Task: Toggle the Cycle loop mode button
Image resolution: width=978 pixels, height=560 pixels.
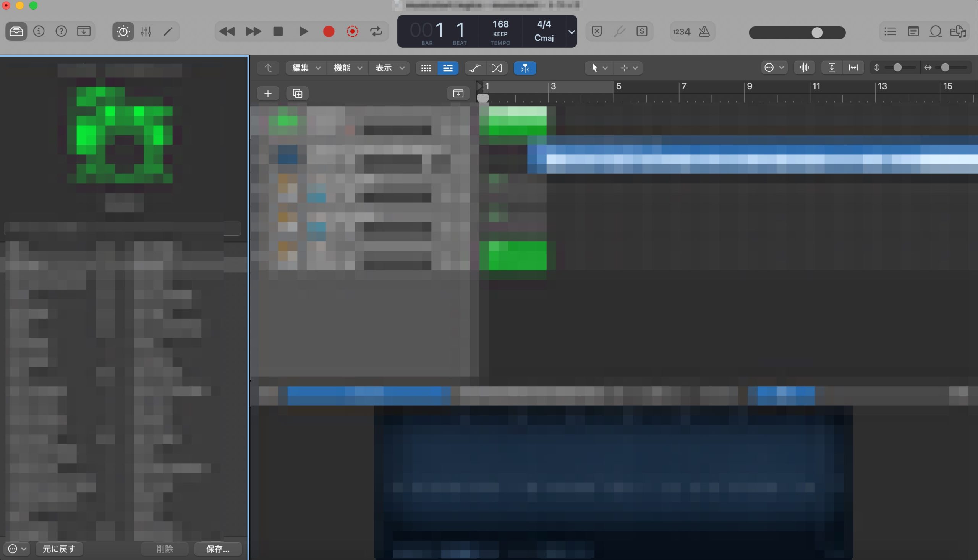Action: point(376,31)
